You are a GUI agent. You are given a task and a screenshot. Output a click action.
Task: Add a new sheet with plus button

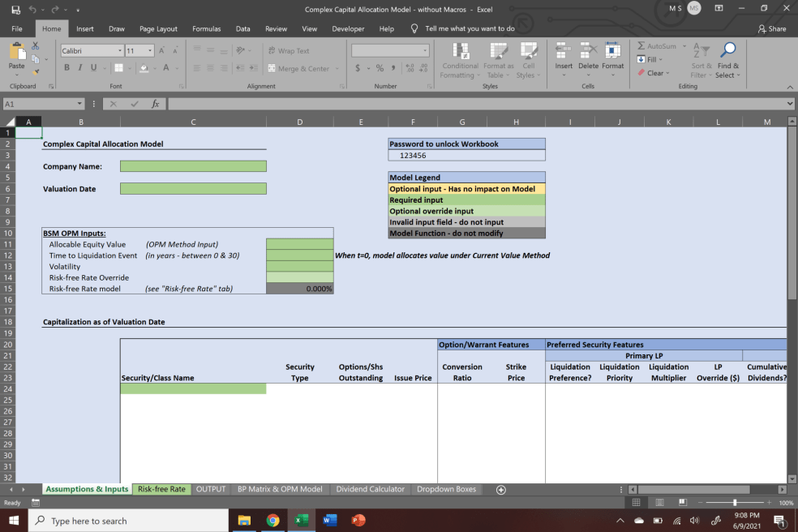coord(500,490)
